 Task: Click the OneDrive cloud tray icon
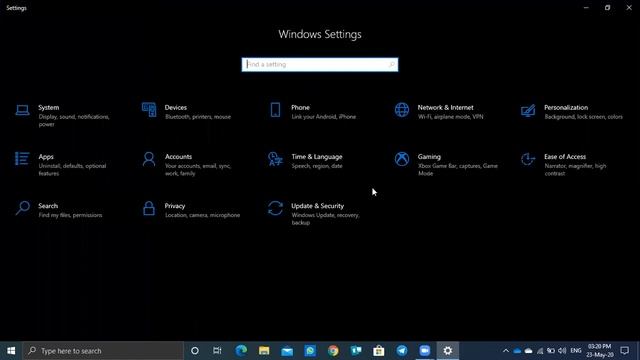pyautogui.click(x=517, y=351)
